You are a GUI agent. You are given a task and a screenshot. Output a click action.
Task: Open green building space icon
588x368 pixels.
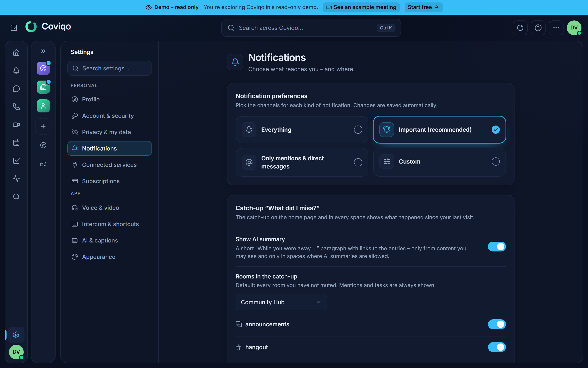click(43, 87)
